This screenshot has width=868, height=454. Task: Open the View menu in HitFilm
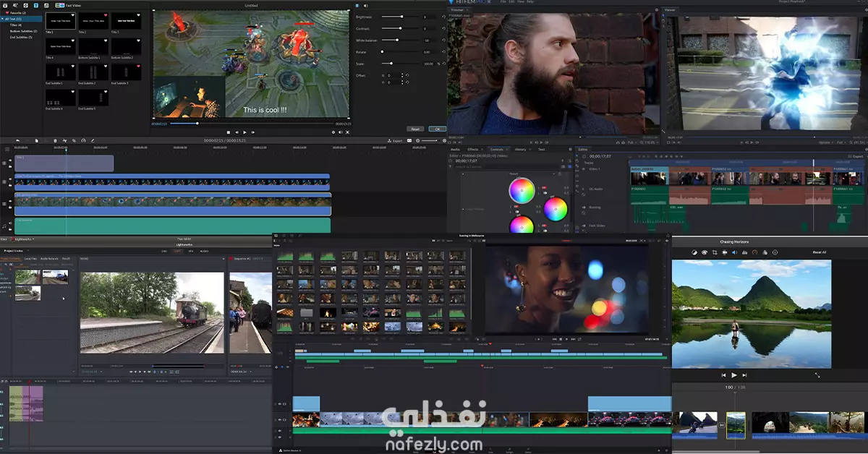pyautogui.click(x=521, y=1)
